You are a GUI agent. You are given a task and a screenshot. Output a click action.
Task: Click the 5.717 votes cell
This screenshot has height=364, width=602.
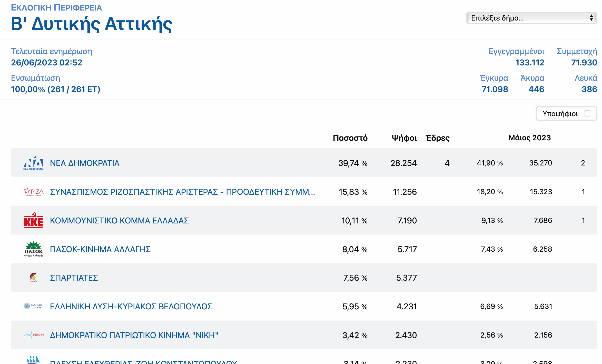[407, 249]
